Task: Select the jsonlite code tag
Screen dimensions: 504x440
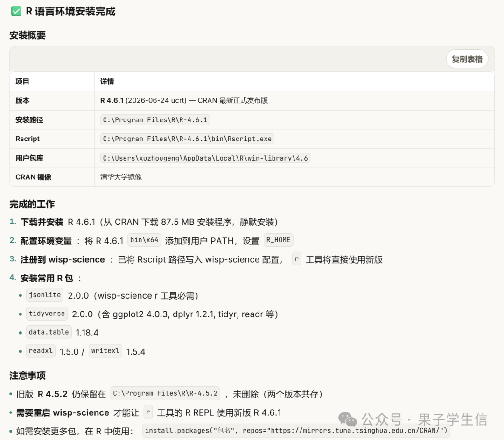Action: [45, 295]
